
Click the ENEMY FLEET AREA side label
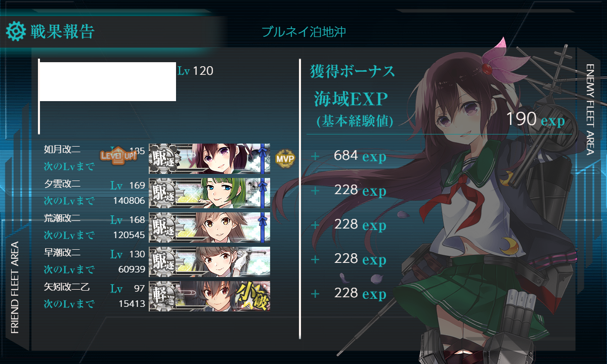click(590, 109)
